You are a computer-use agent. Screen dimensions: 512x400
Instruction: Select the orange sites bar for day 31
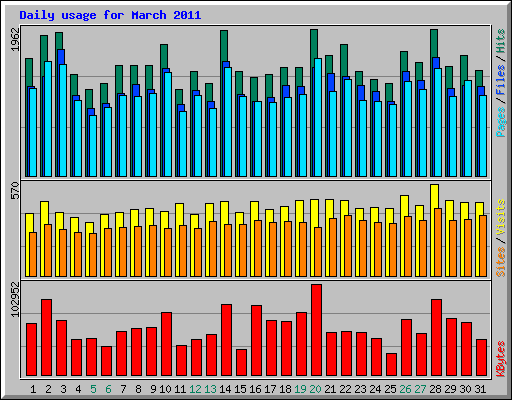point(483,246)
